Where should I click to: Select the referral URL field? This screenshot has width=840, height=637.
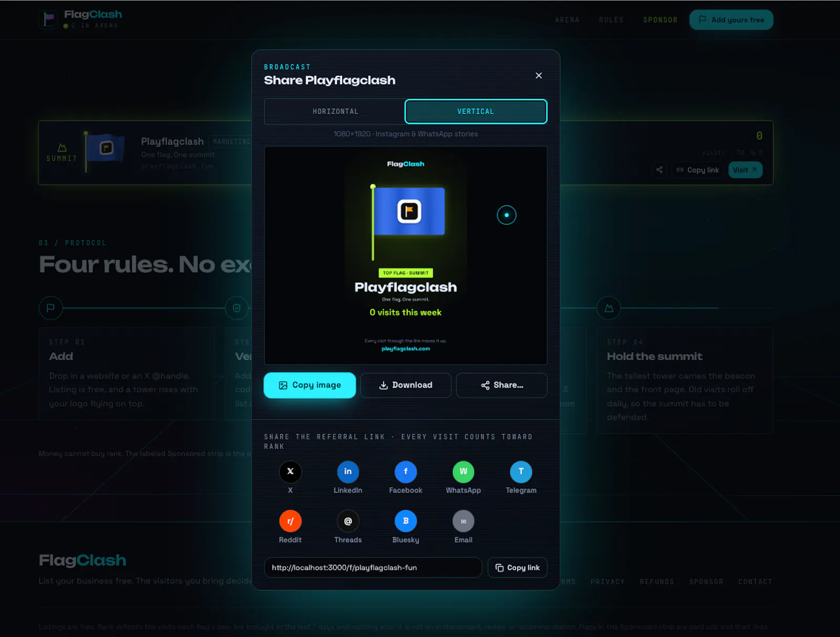(x=373, y=568)
